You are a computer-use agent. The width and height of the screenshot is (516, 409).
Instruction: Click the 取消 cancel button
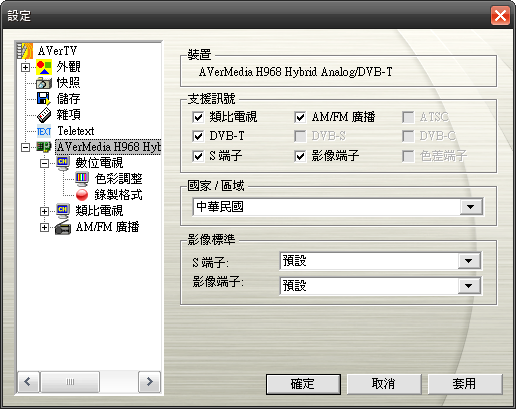pos(384,384)
